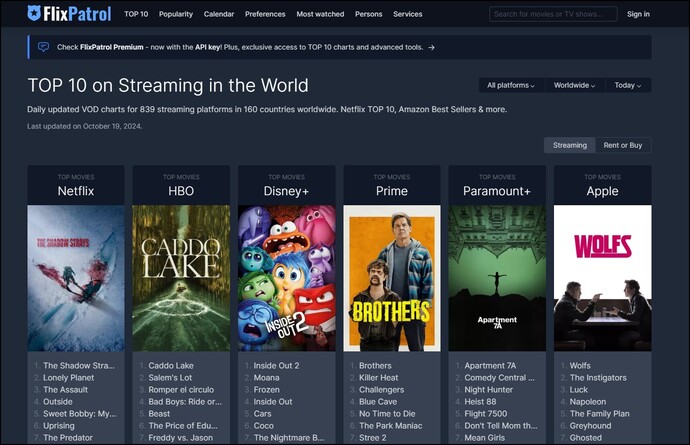Open Lonely Planet in the Netflix list
Image resolution: width=690 pixels, height=445 pixels.
coord(69,378)
